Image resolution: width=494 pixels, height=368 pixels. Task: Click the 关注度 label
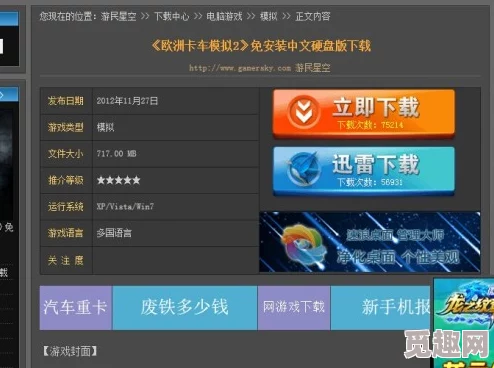(65, 260)
